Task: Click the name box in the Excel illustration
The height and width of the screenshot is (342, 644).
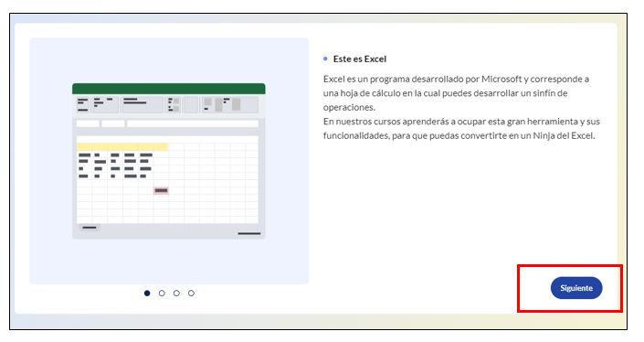Action: tap(88, 123)
